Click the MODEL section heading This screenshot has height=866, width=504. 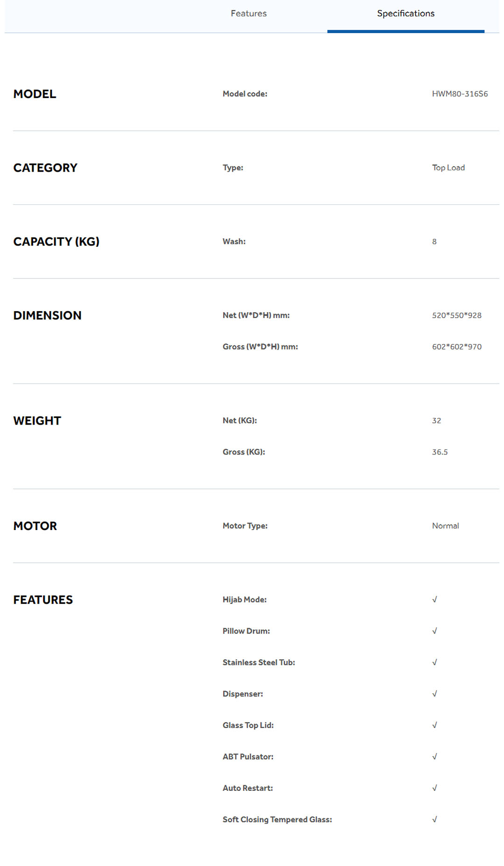click(x=35, y=94)
